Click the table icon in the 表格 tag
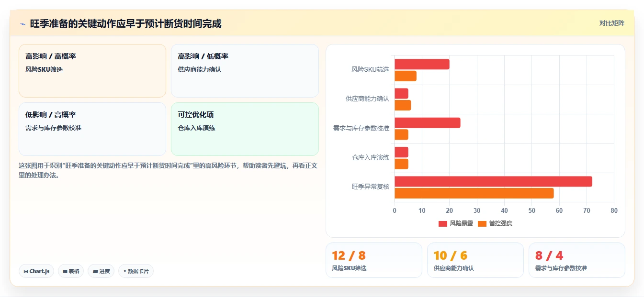644x297 pixels. [65, 271]
